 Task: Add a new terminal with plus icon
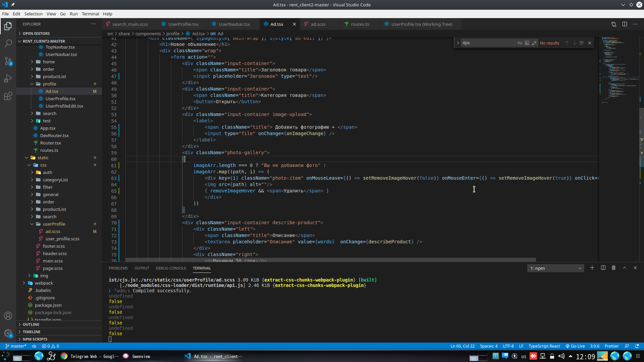tap(592, 268)
